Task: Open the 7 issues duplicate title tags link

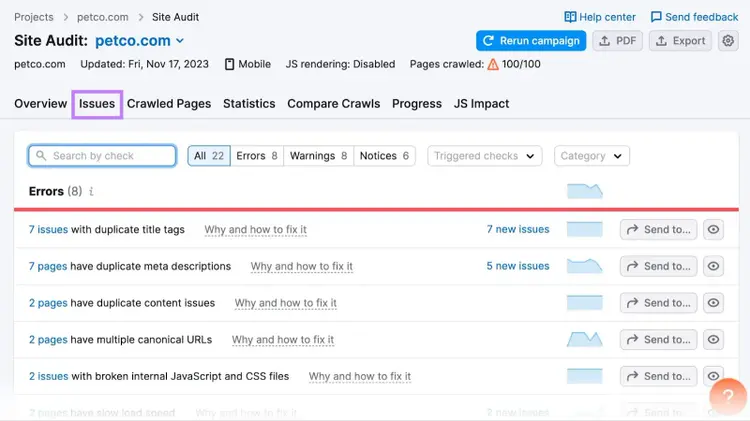Action: [x=48, y=230]
